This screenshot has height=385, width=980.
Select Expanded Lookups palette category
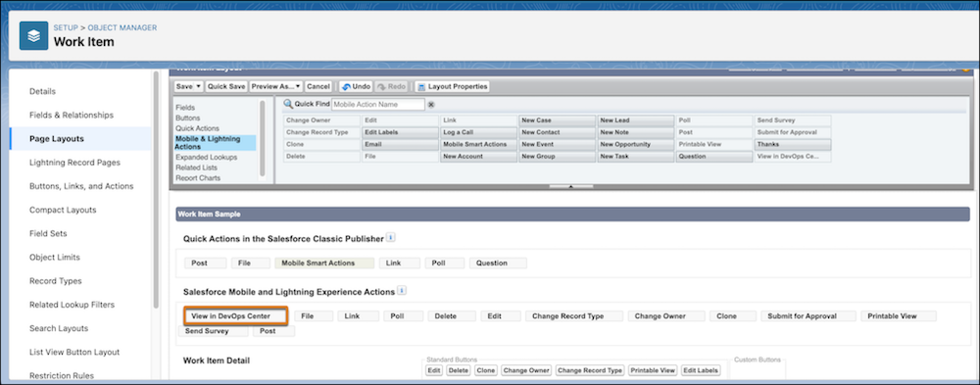[x=206, y=158]
